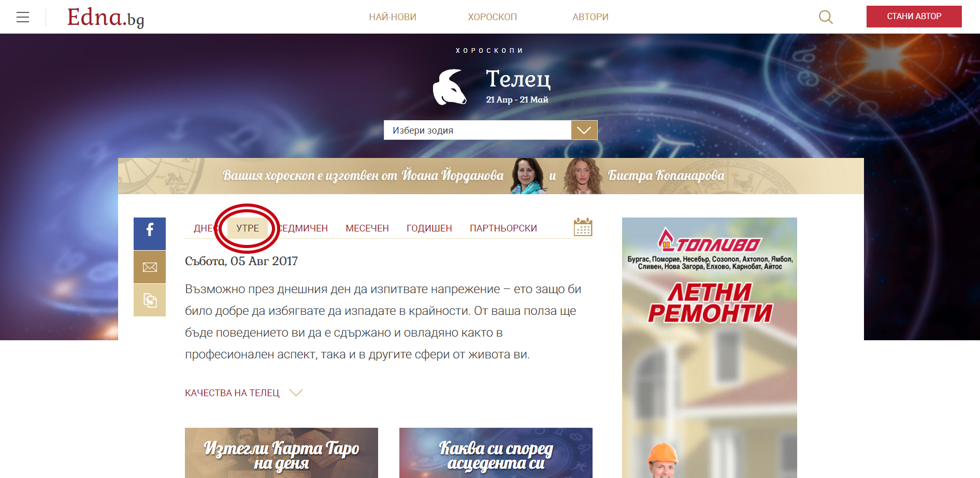Open the 'Избери зодия' dropdown arrow
Screen dimensions: 980x478
pos(584,130)
